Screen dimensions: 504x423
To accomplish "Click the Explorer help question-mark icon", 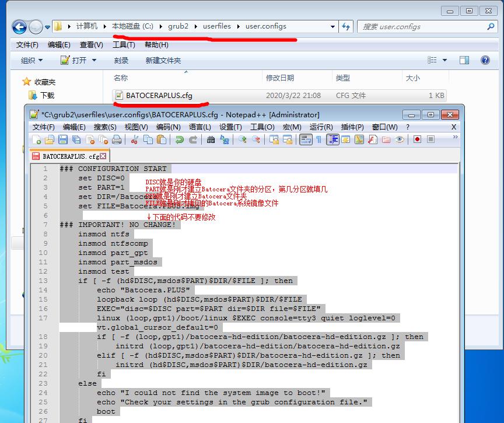I will (x=485, y=60).
